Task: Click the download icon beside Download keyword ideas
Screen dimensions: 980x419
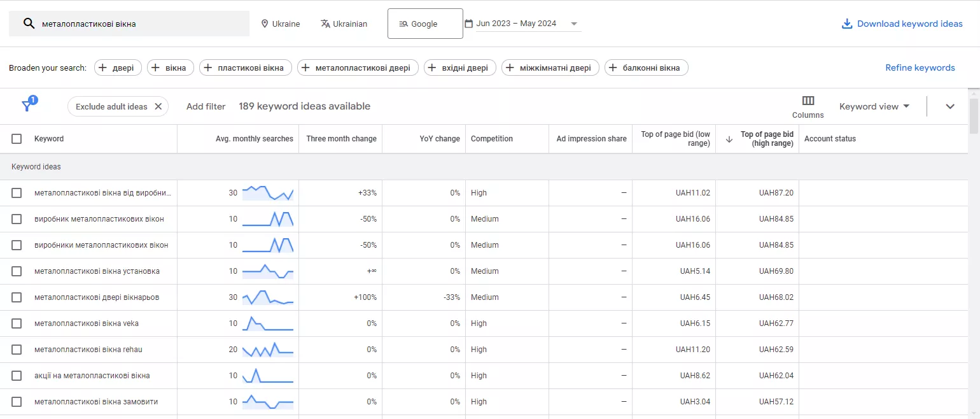Action: coord(847,24)
